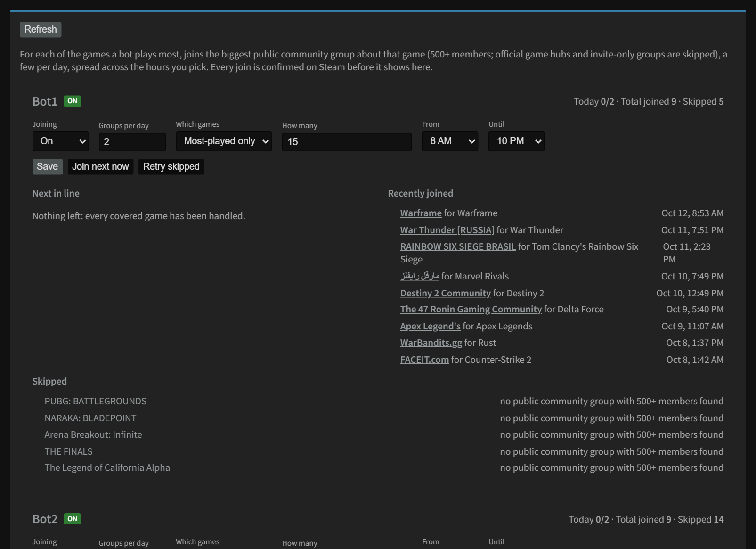Image resolution: width=756 pixels, height=549 pixels.
Task: Click Bot1 How many field showing 15
Action: click(347, 142)
